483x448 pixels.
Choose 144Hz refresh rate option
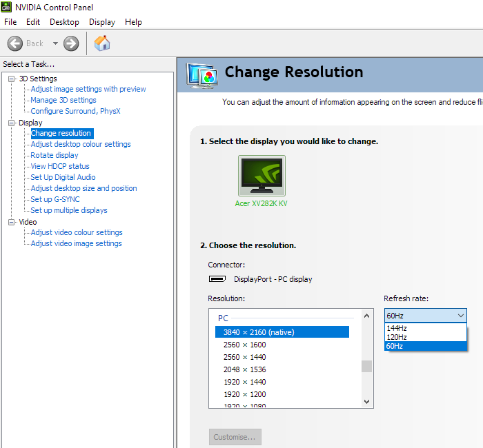(x=426, y=328)
